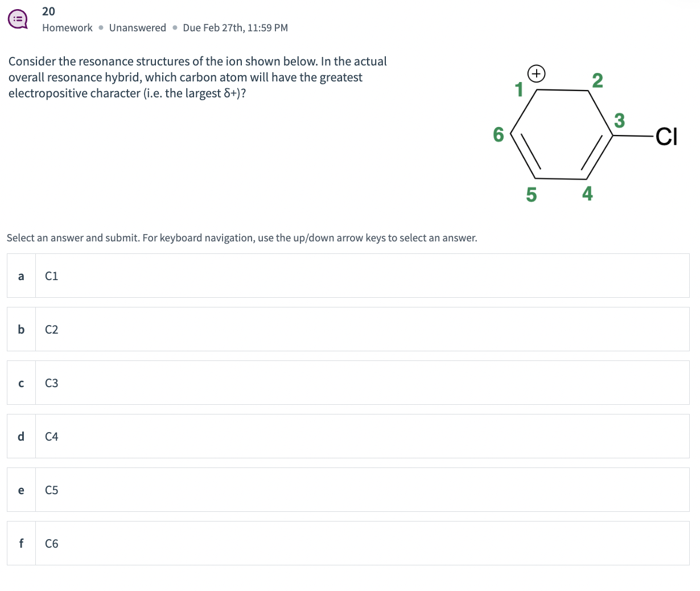Click the Unanswered status label
The width and height of the screenshot is (700, 591).
point(137,27)
